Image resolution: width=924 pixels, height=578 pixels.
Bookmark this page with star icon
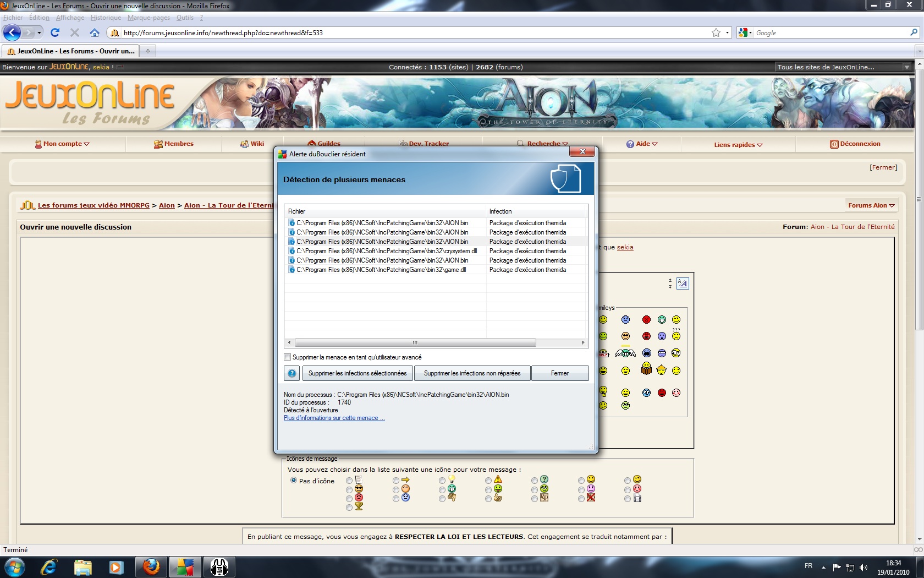(716, 32)
